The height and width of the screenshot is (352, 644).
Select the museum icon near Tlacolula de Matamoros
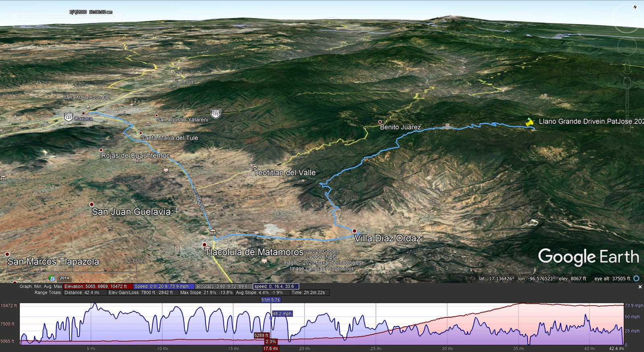(213, 232)
